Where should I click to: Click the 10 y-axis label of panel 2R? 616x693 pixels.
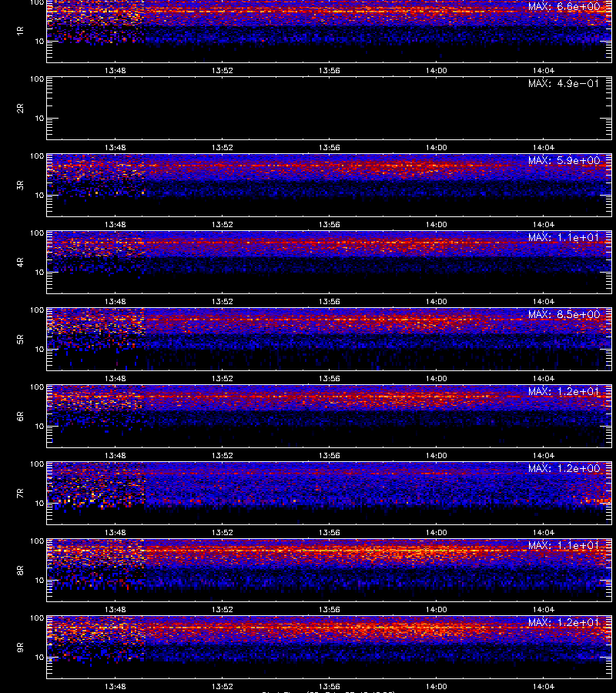(39, 118)
